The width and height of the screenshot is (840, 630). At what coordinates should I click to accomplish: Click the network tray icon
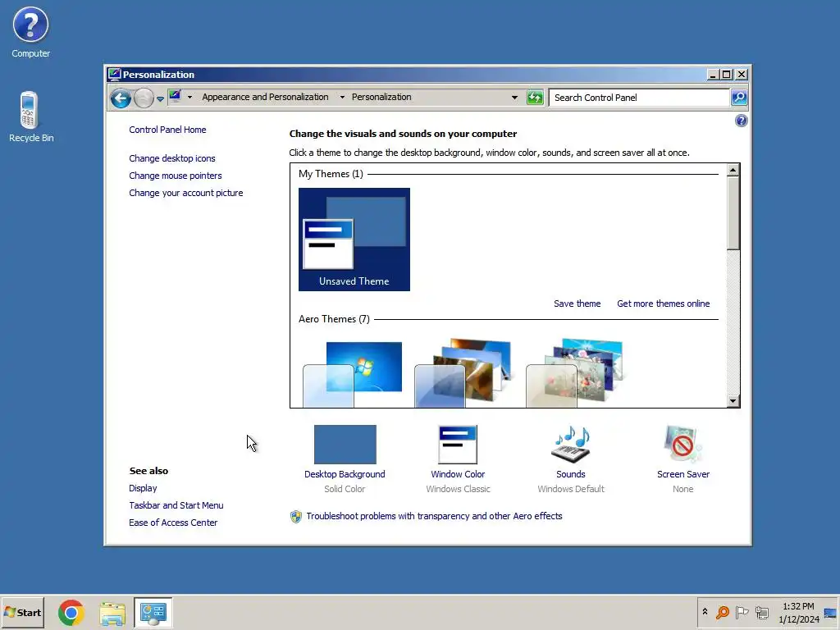tap(762, 612)
